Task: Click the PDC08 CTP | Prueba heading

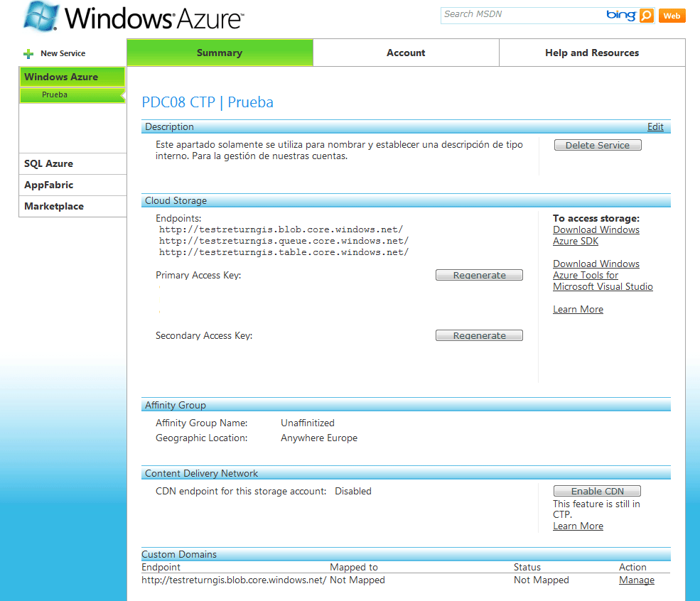Action: [208, 102]
